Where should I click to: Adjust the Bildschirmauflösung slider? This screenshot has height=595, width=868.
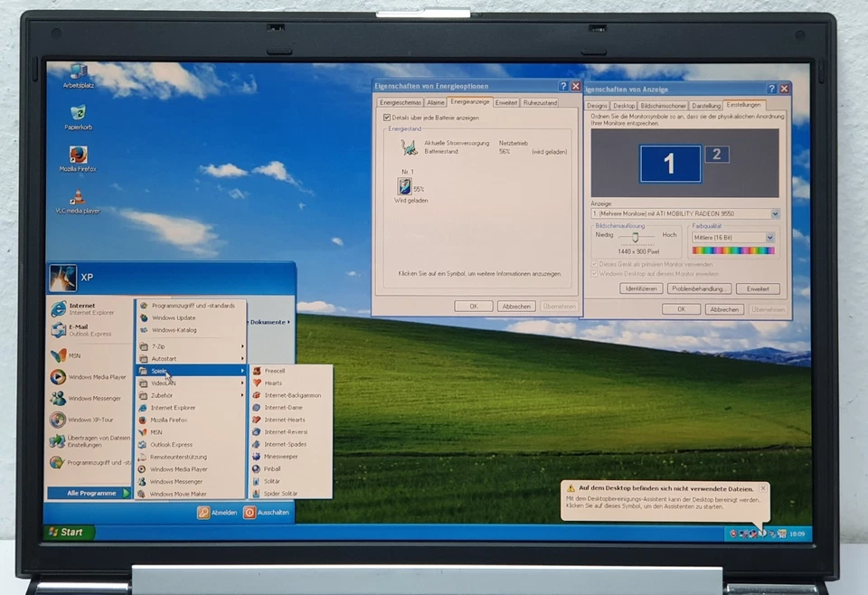pyautogui.click(x=635, y=235)
